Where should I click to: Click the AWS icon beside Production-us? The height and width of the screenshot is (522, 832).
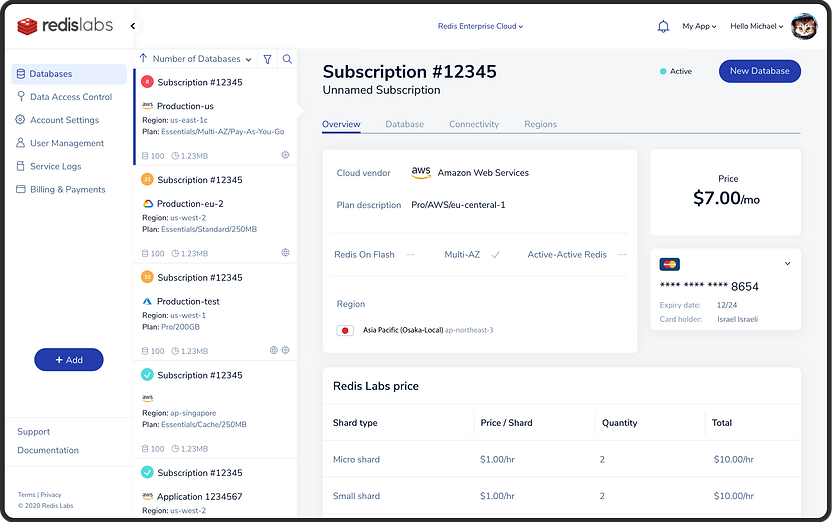(148, 106)
